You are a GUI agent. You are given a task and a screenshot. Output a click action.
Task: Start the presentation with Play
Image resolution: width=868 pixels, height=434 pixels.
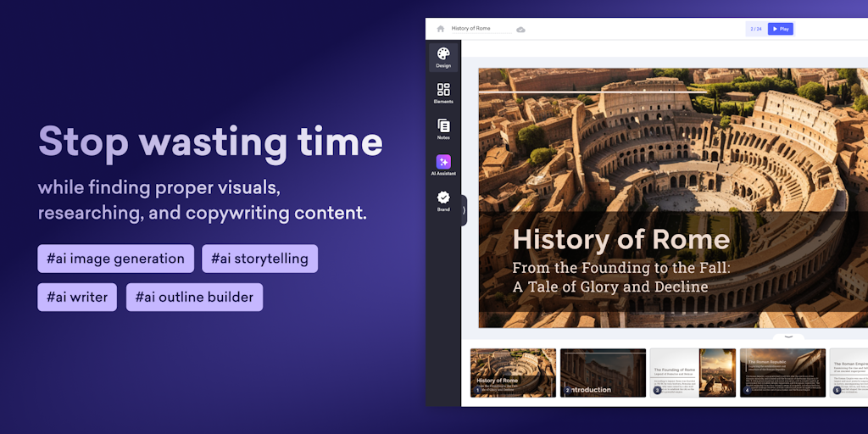781,29
